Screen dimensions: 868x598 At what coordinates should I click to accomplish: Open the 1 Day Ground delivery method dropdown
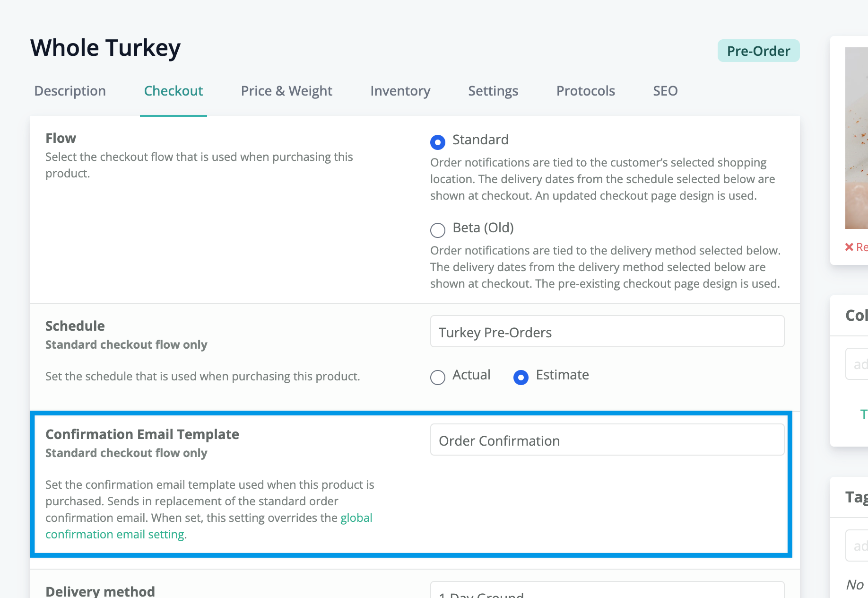607,590
